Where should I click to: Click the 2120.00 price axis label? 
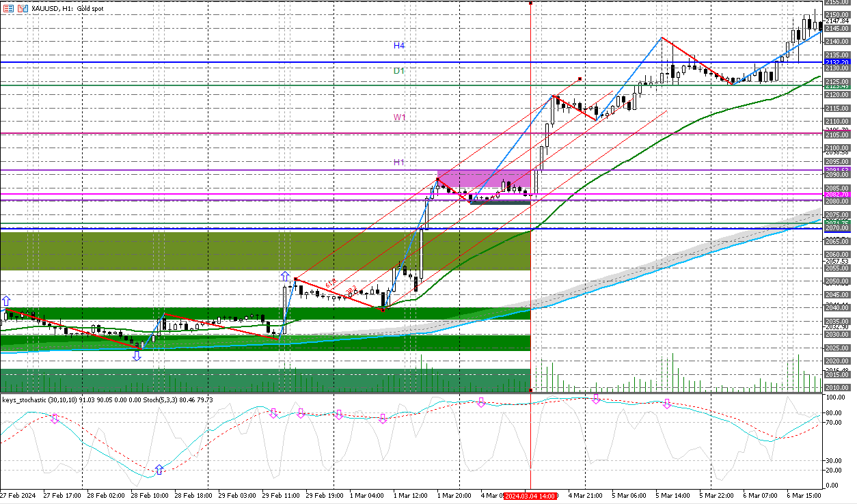[x=836, y=95]
